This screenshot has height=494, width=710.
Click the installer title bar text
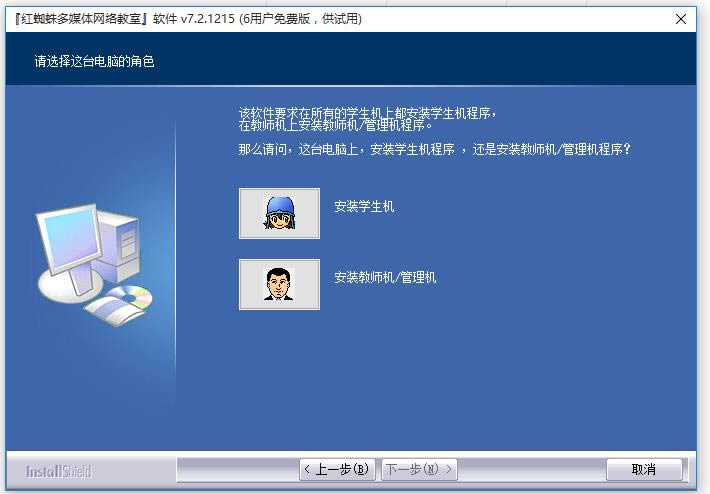(x=188, y=19)
